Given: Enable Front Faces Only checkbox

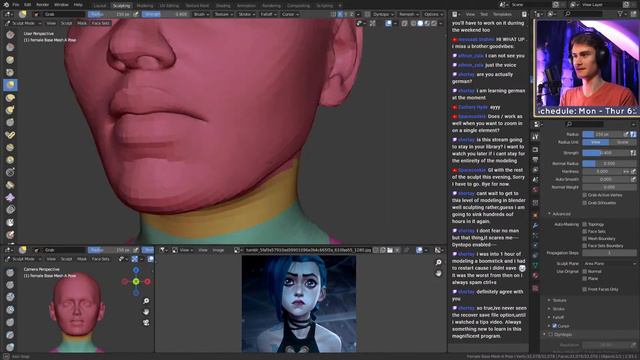Looking at the screenshot, I should 584,289.
